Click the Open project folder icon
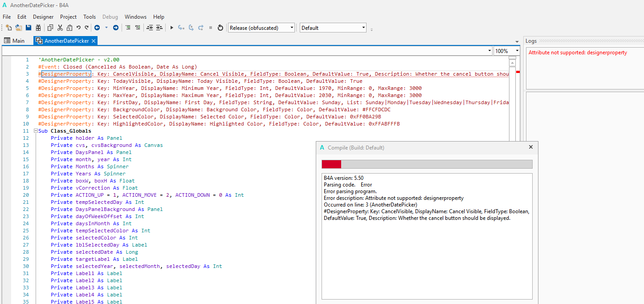 19,28
